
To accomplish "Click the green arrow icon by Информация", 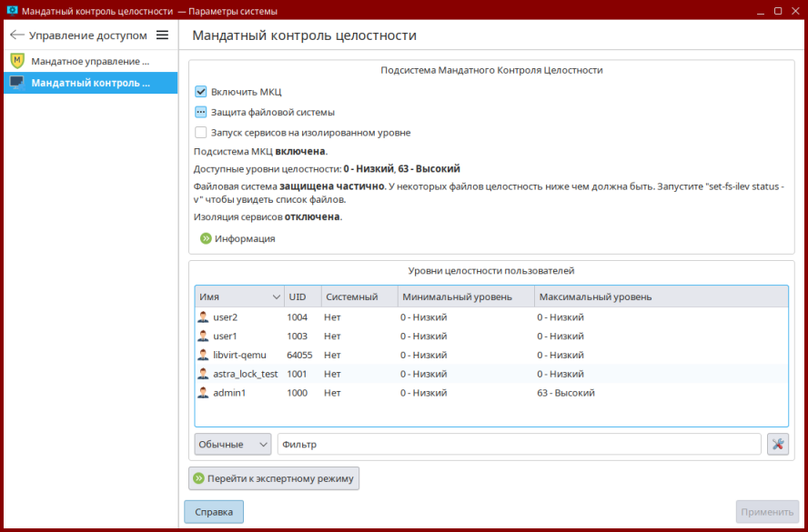I will click(x=206, y=239).
